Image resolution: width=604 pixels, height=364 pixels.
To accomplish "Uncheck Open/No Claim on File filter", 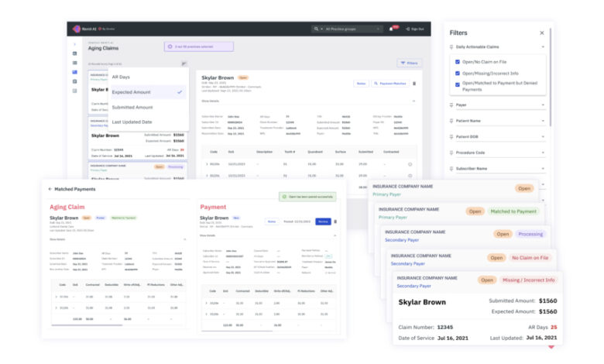I will click(x=457, y=60).
